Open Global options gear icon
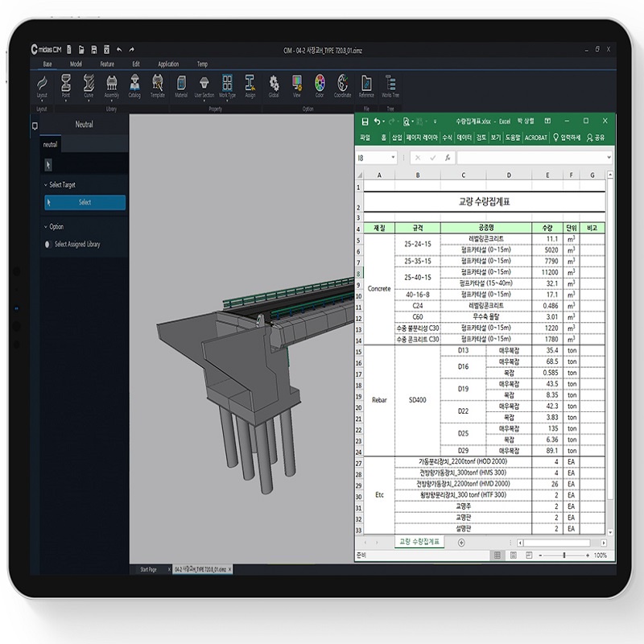Viewport: 644px width, 644px height. (274, 87)
